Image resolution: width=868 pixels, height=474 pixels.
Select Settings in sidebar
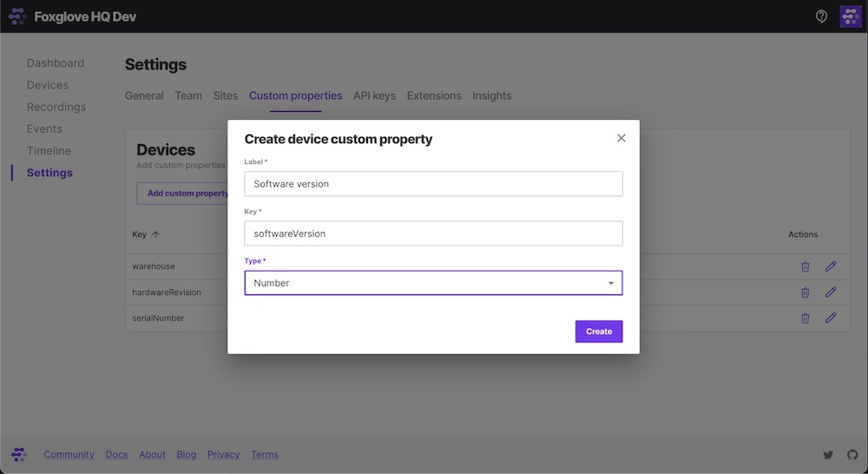tap(49, 173)
